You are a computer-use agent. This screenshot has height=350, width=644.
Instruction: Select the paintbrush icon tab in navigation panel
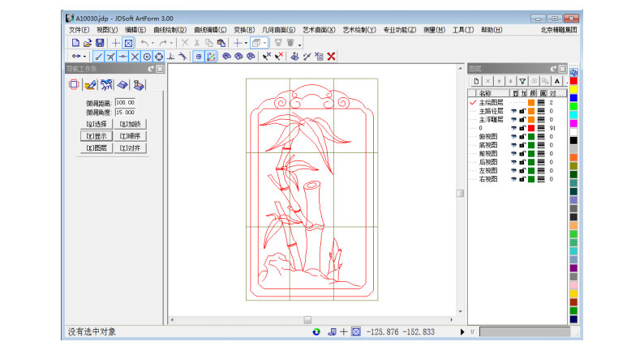pos(90,83)
